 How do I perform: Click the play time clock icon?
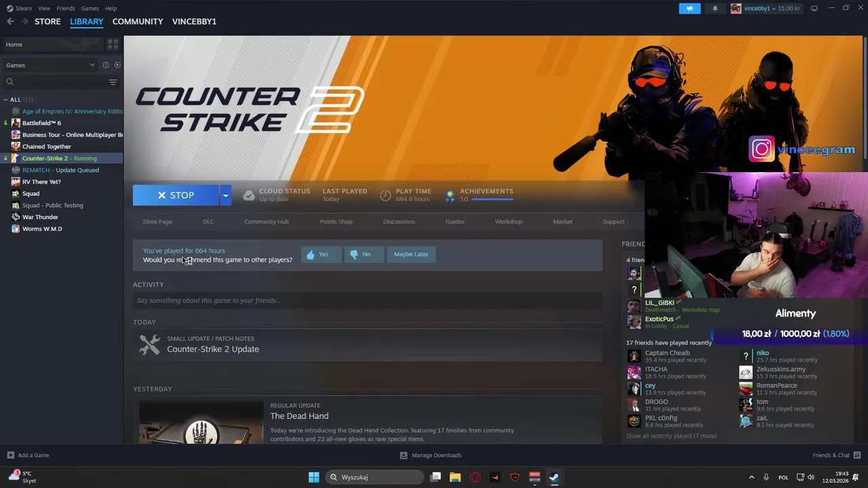tap(385, 195)
